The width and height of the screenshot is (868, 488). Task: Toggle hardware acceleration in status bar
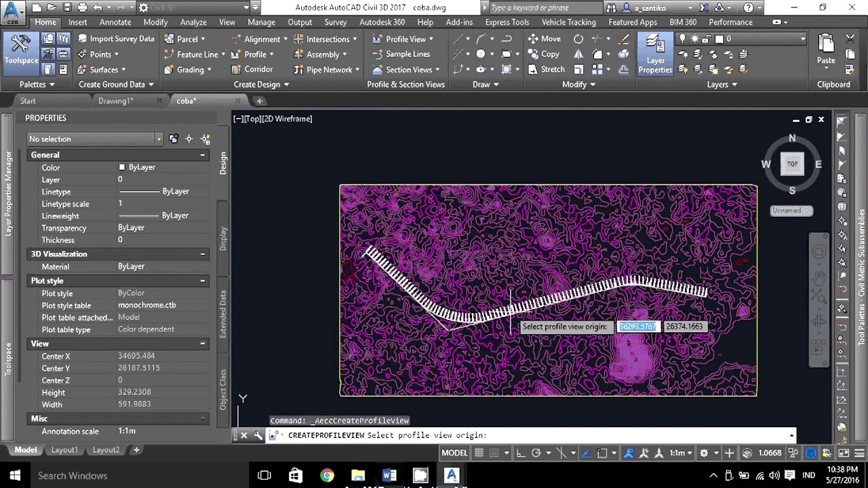pos(811,453)
